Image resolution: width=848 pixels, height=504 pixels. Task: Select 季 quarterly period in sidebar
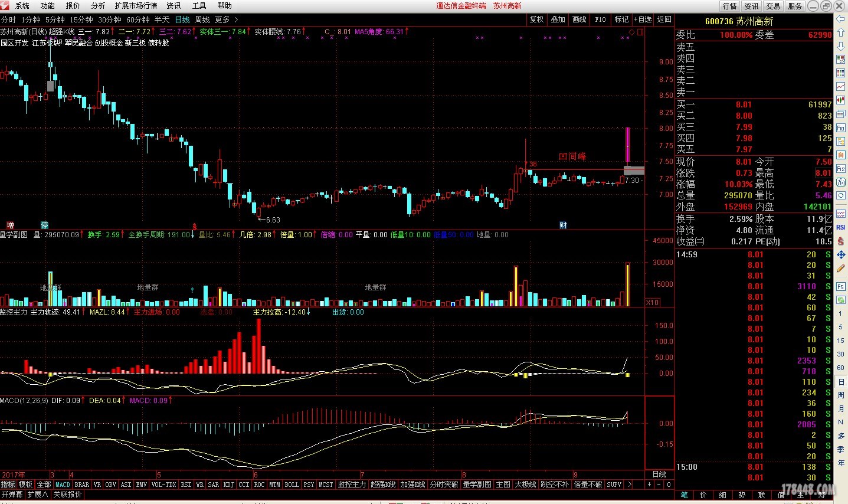pyautogui.click(x=840, y=449)
